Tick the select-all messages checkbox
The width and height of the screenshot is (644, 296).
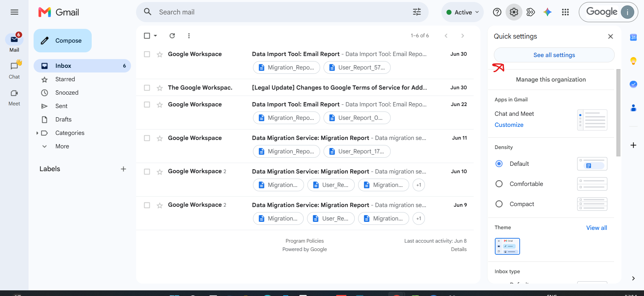147,36
